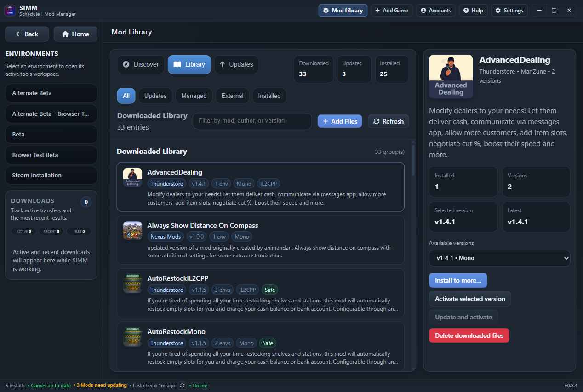This screenshot has width=583, height=392.
Task: Click the RECENT 0 downloads chip
Action: pyautogui.click(x=51, y=231)
